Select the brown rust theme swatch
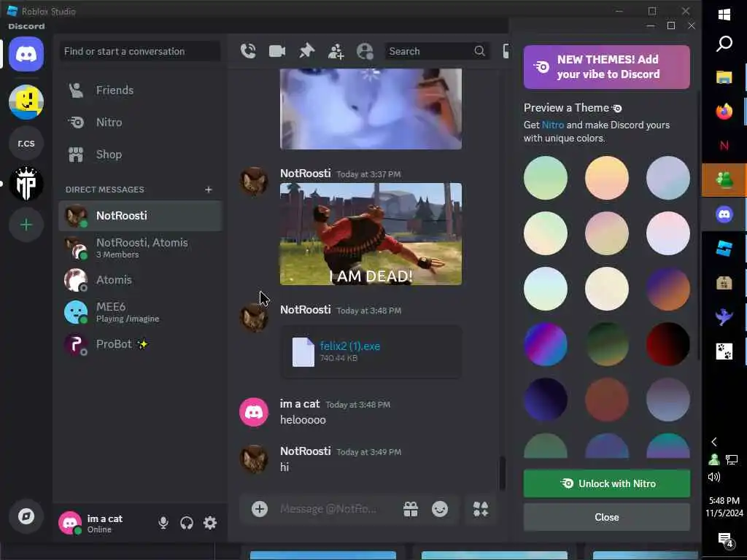This screenshot has height=560, width=747. [606, 400]
